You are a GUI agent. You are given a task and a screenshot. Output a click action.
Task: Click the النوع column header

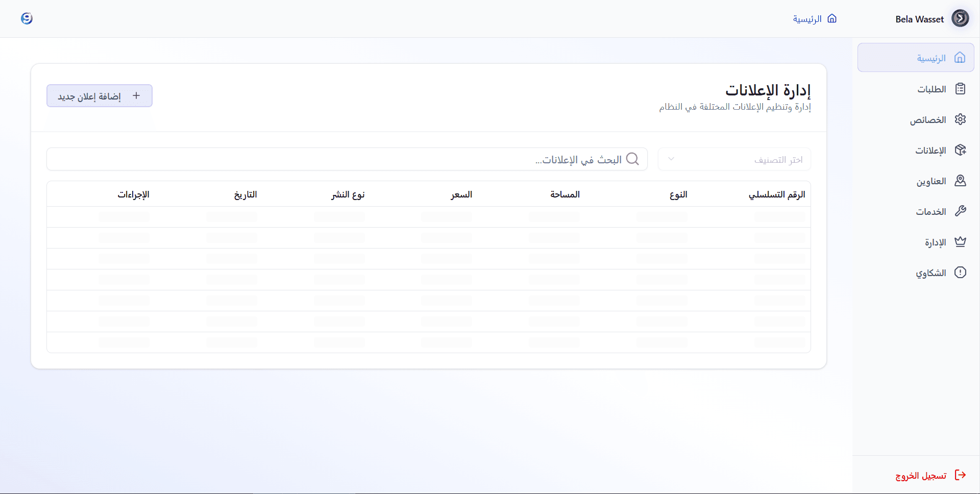coord(678,194)
